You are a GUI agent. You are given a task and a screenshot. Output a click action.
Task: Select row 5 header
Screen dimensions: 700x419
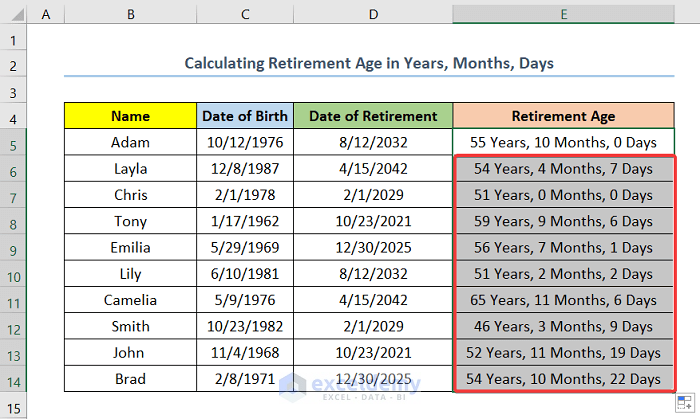coord(14,143)
